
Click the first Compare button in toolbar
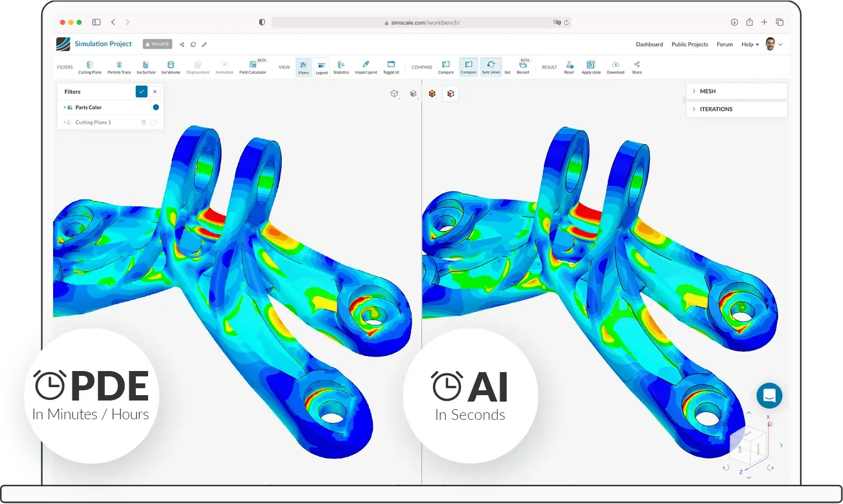pos(446,68)
